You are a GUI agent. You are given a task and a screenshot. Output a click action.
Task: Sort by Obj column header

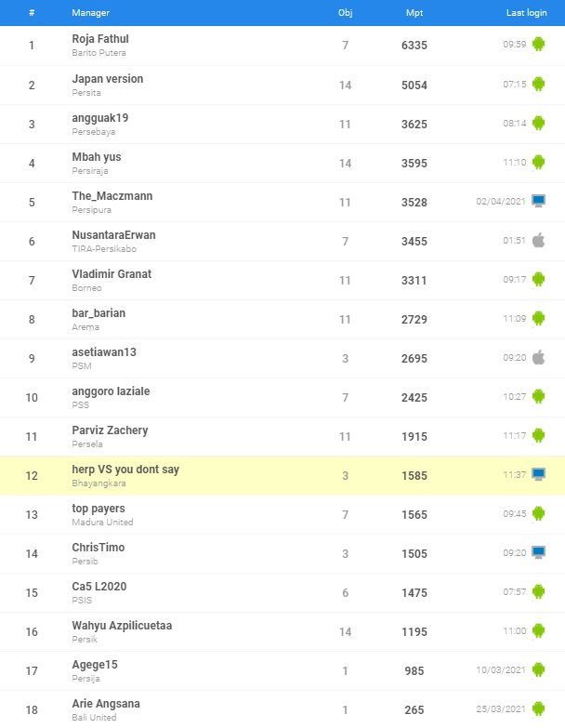(345, 12)
